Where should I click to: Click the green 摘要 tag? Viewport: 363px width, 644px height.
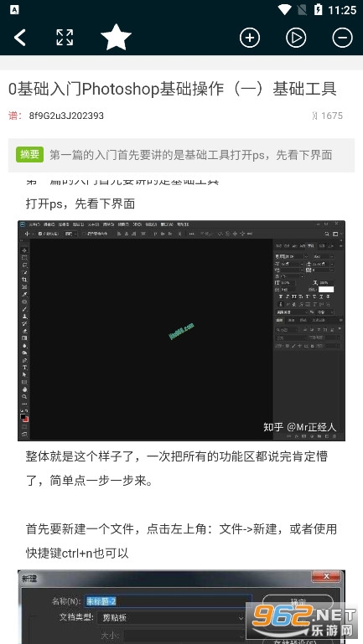(x=29, y=154)
